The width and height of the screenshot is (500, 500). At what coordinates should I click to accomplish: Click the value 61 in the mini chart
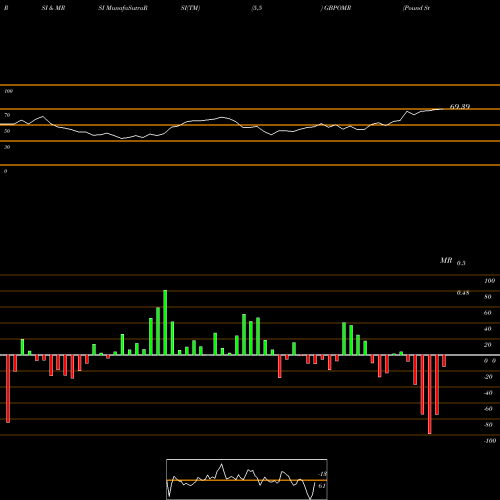click(322, 486)
